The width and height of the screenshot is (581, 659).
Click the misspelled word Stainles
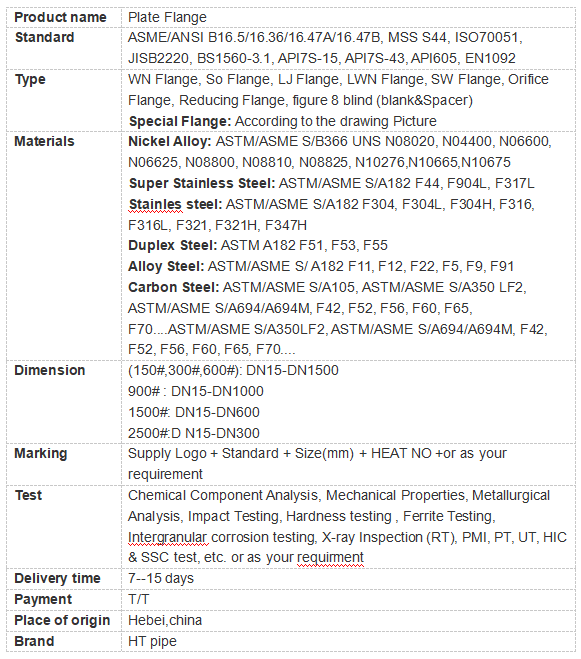pyautogui.click(x=155, y=204)
